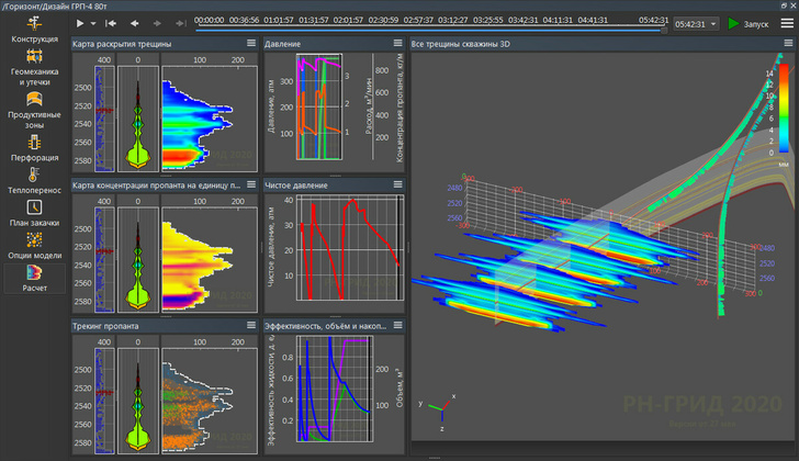Viewport: 799px width, 461px height.
Task: Open the Давление panel options menu
Action: coord(397,44)
